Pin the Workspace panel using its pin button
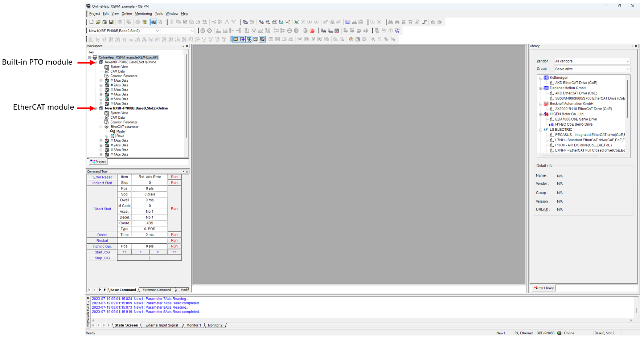Viewport: 644px width, 338px height. 183,46
